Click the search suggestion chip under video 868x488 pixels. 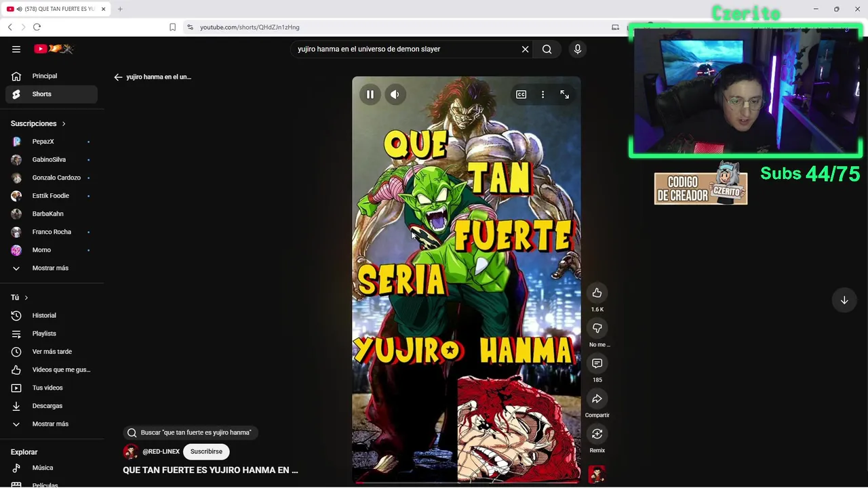point(191,432)
